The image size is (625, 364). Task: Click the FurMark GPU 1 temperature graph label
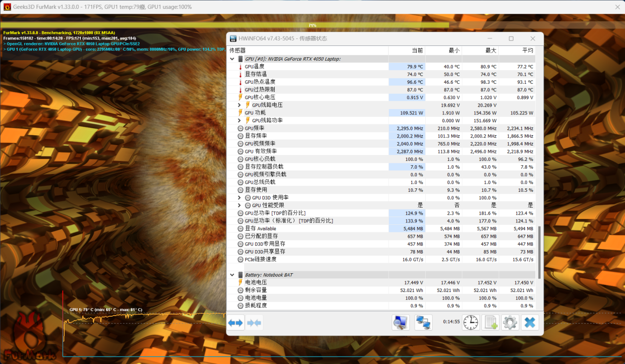click(x=106, y=310)
